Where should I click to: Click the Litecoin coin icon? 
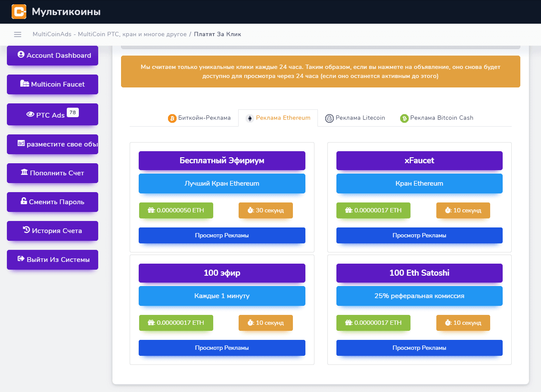coord(330,118)
